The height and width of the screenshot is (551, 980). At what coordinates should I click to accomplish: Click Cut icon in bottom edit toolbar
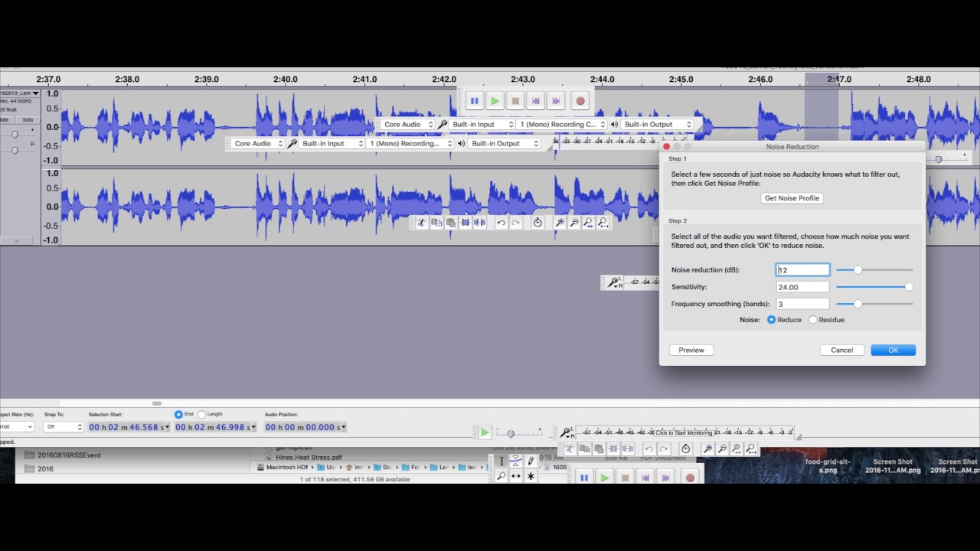pyautogui.click(x=570, y=448)
